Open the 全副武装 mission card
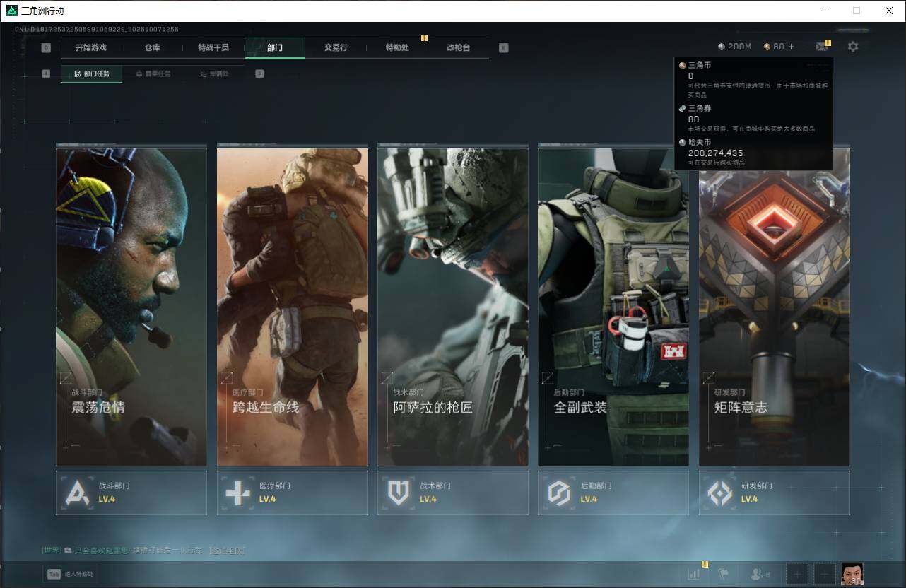906x588 pixels. (613, 306)
